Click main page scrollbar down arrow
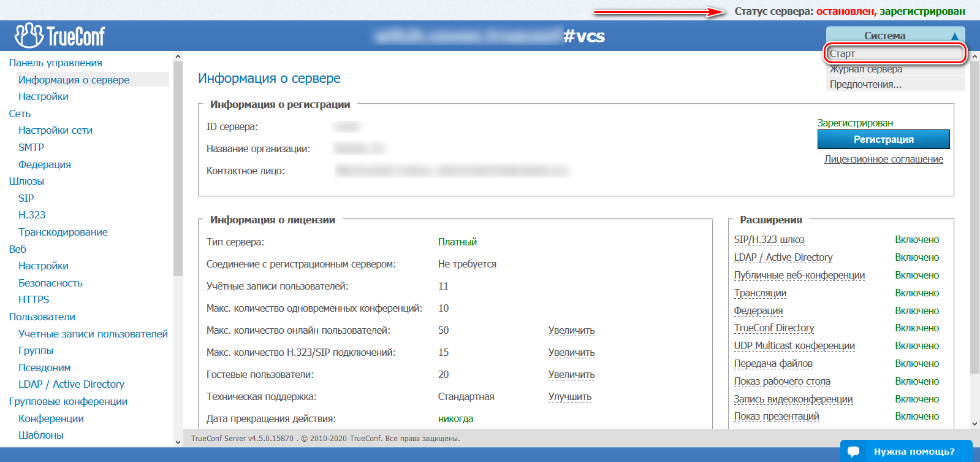980x462 pixels. tap(974, 423)
